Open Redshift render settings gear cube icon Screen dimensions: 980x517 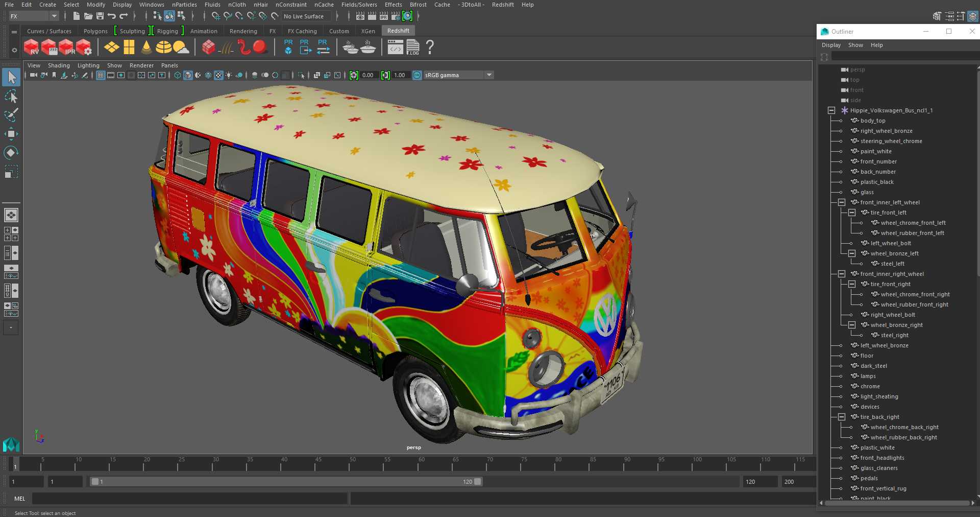point(84,48)
